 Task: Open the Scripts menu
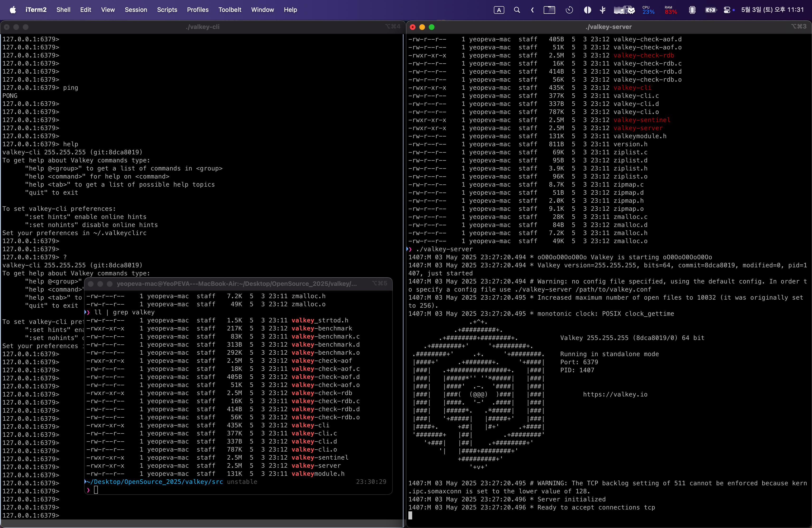[167, 10]
